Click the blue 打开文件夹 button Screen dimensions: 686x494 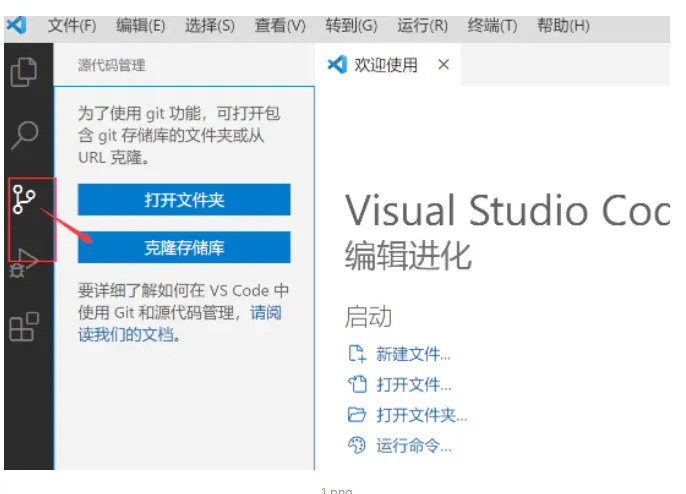[x=184, y=200]
